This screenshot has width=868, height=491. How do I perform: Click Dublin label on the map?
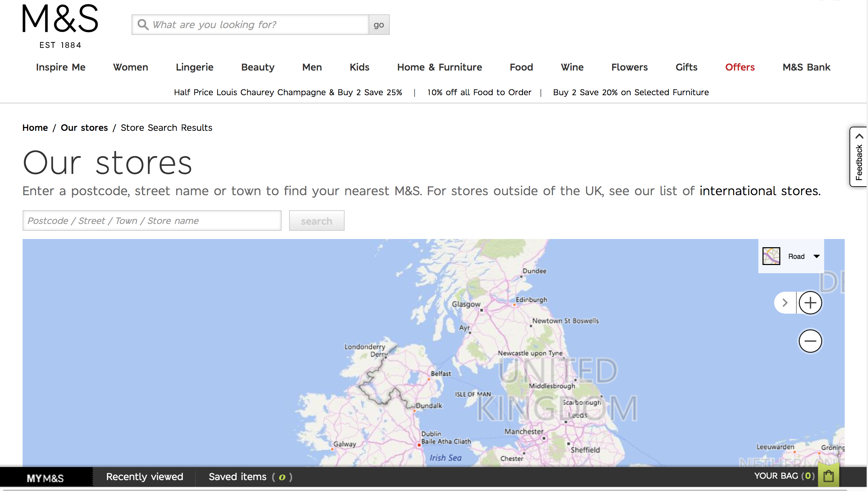[431, 433]
